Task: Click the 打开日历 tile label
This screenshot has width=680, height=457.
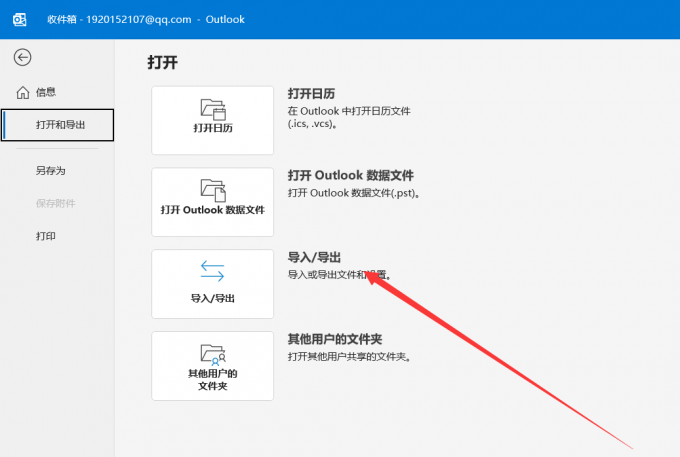Action: (x=213, y=128)
